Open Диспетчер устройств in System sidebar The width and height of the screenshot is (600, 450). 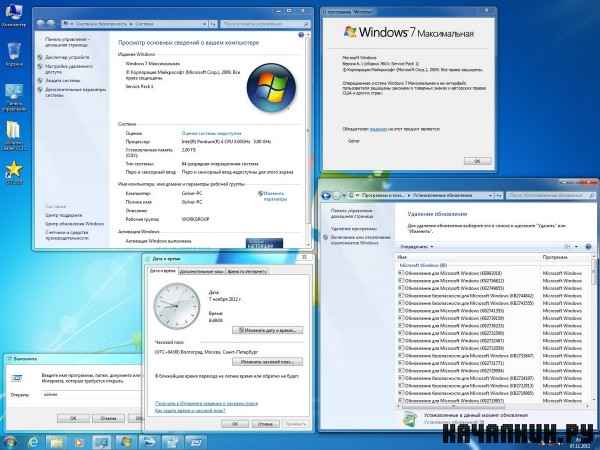(67, 57)
